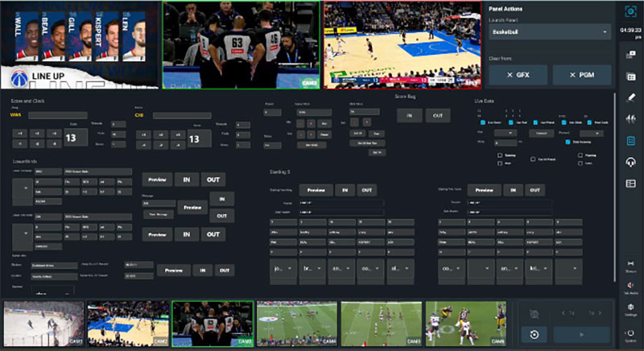Open the 'al..' starting five player dropdown
The height and width of the screenshot is (351, 644).
tap(400, 270)
